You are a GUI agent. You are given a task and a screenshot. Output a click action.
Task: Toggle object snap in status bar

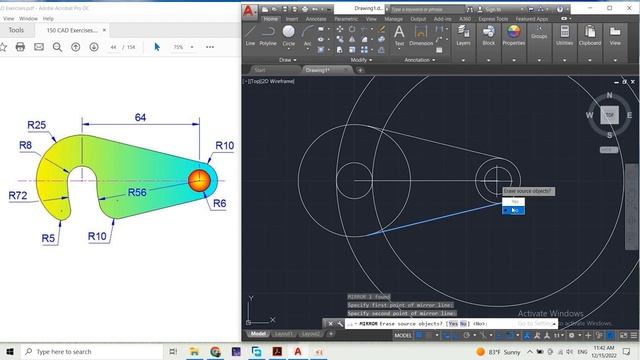coord(509,335)
